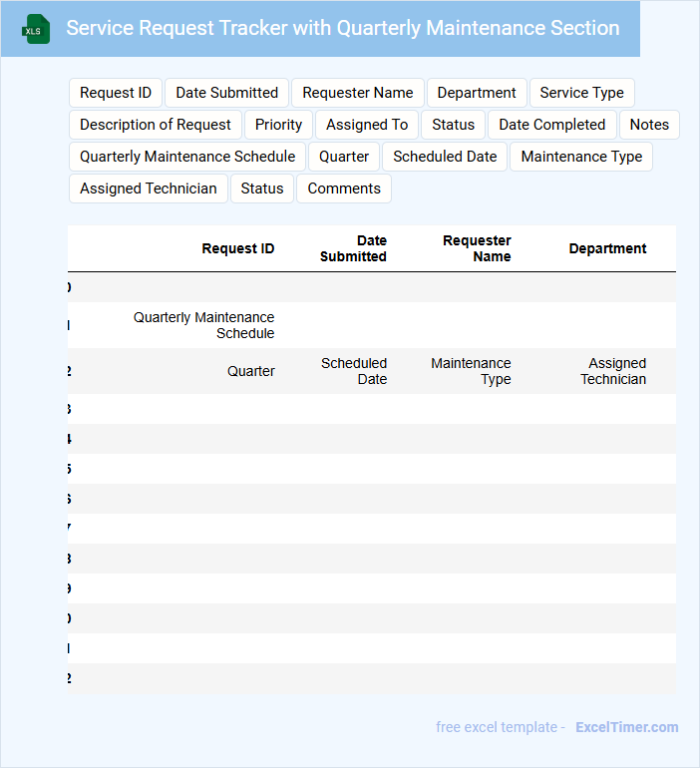Select the Request ID tag

tap(116, 93)
